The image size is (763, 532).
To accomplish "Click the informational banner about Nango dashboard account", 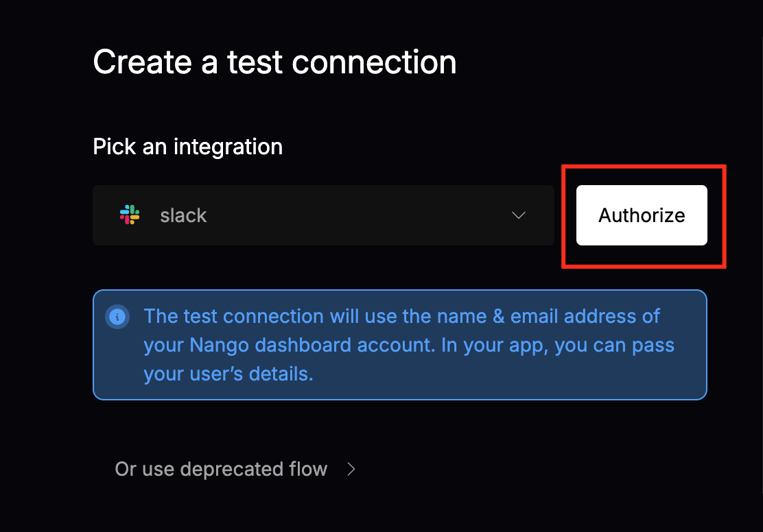I will pyautogui.click(x=399, y=344).
